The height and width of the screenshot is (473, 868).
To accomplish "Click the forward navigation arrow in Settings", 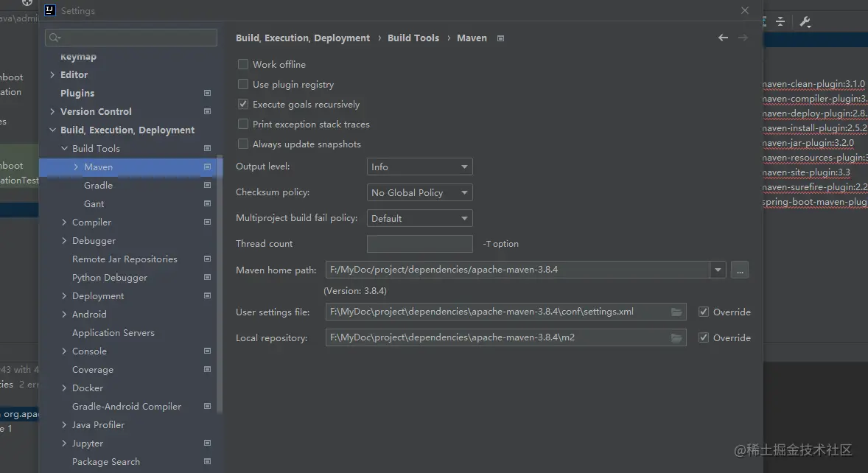I will tap(743, 38).
